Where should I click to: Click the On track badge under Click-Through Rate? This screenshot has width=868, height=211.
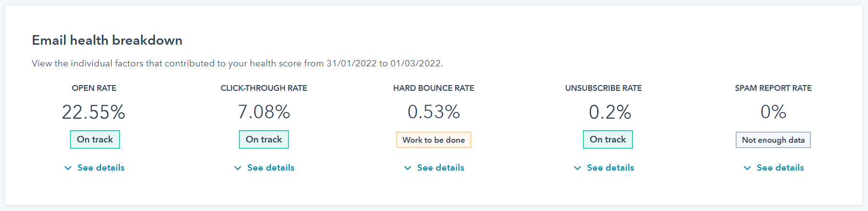pos(264,139)
